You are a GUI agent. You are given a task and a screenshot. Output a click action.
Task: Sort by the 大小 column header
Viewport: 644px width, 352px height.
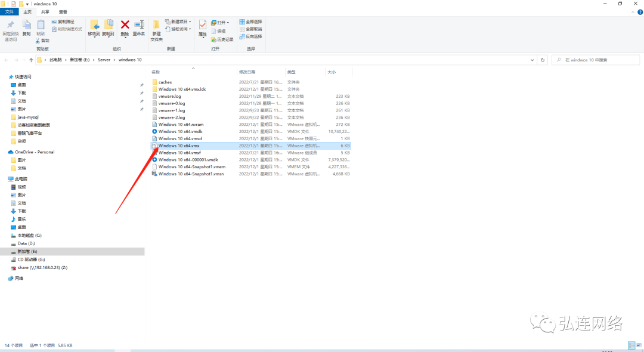coord(332,72)
